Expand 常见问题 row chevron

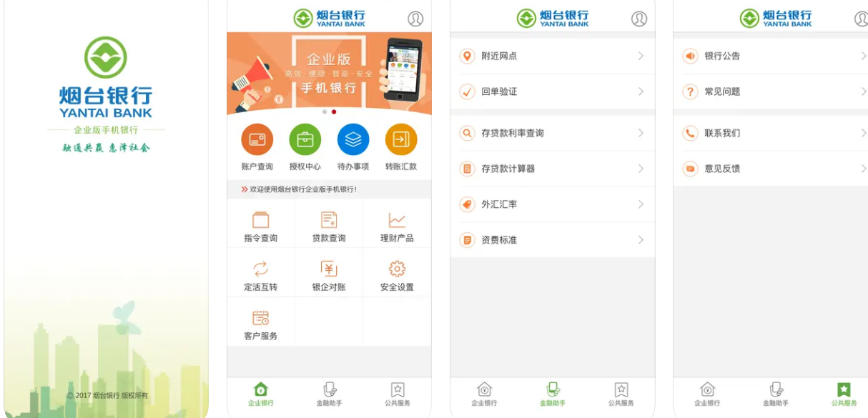click(864, 91)
